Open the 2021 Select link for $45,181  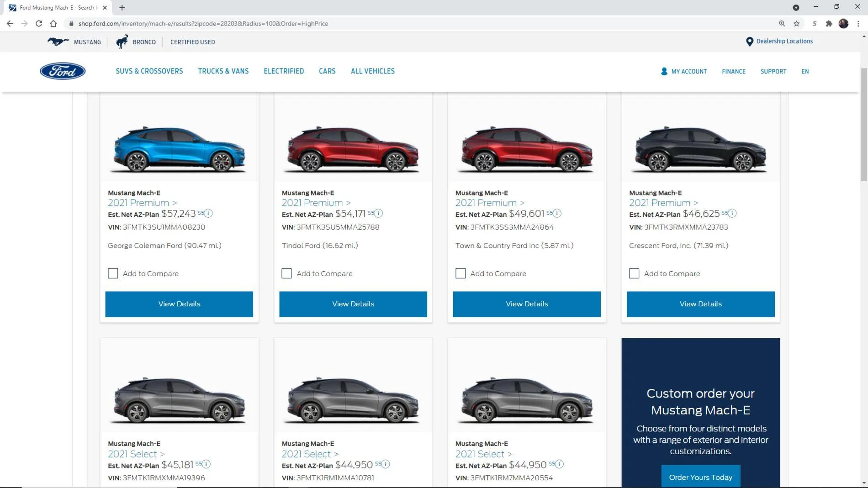coord(136,454)
